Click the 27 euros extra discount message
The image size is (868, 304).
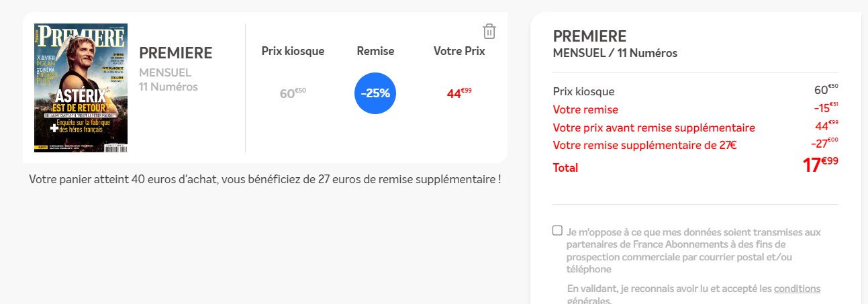pos(265,180)
